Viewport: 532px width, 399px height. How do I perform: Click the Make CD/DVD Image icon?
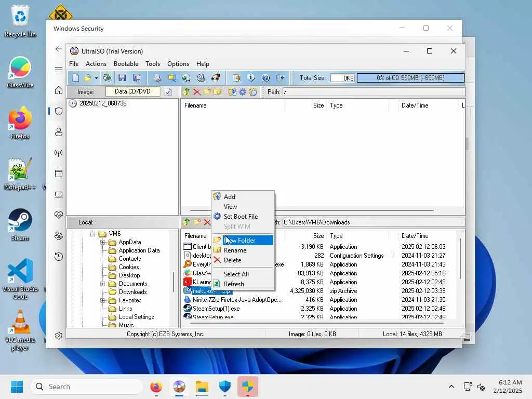coord(157,78)
